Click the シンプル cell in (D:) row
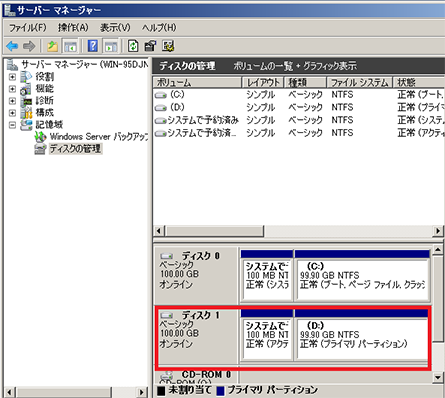 [x=261, y=108]
